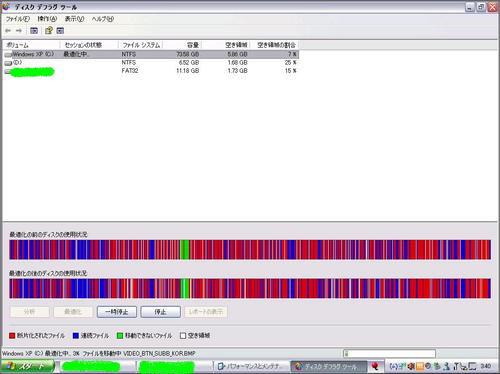Stop defragmentation with 停止 button
Screen dimensions: 500x374
pyautogui.click(x=160, y=312)
